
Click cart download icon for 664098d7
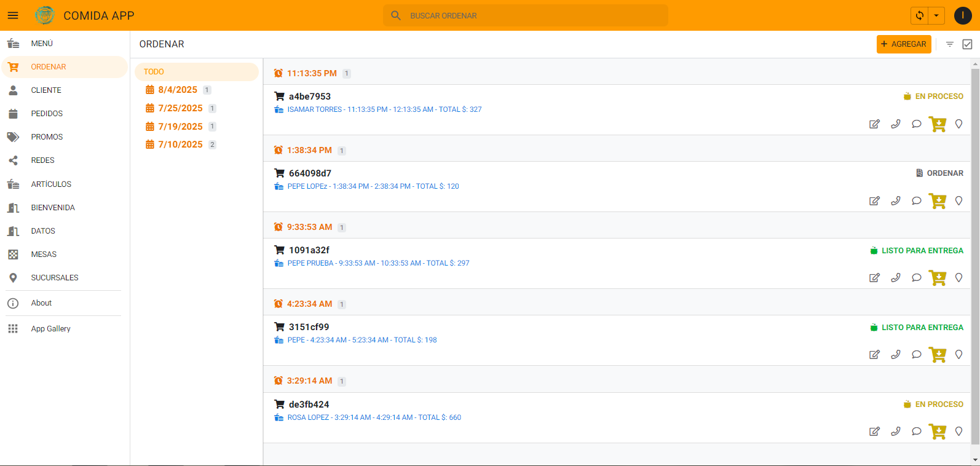coord(938,201)
